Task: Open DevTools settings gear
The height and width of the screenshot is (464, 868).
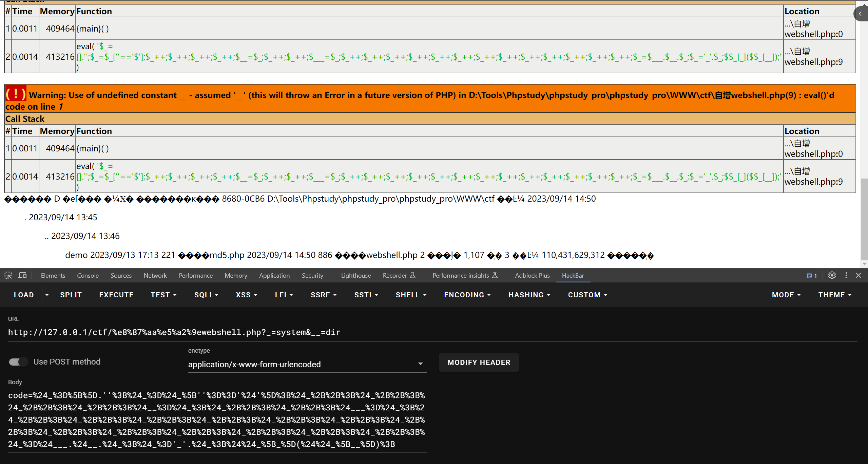Action: (x=832, y=275)
